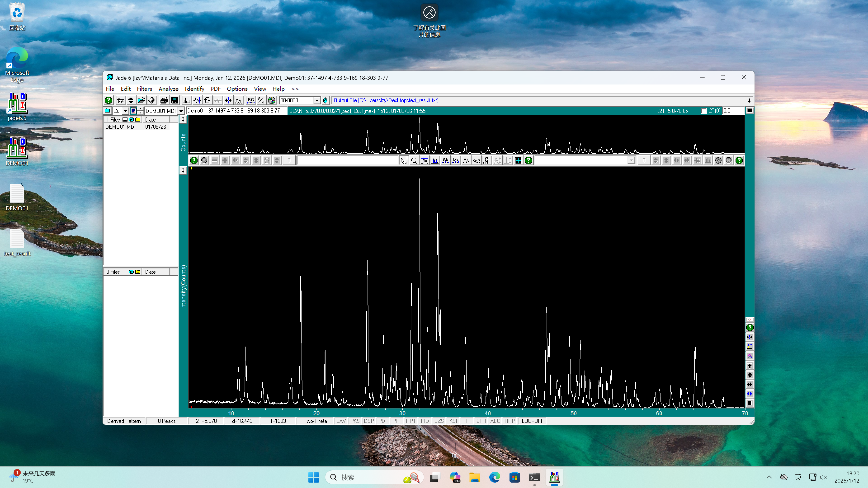
Task: Click the find peaks bar-chart icon
Action: tap(186, 100)
